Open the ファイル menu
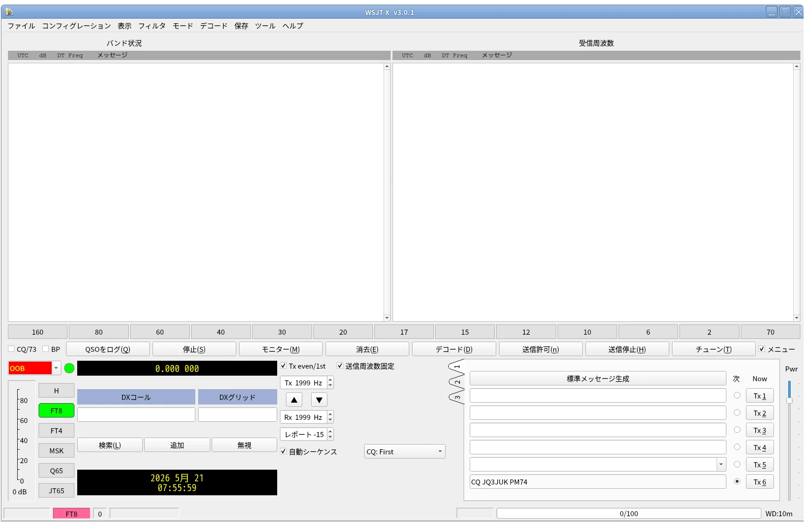 coord(21,26)
